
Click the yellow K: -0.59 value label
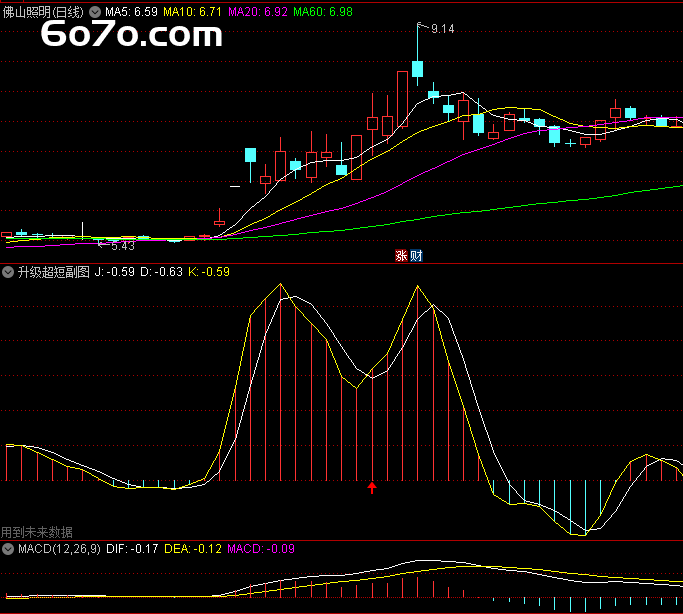click(209, 272)
